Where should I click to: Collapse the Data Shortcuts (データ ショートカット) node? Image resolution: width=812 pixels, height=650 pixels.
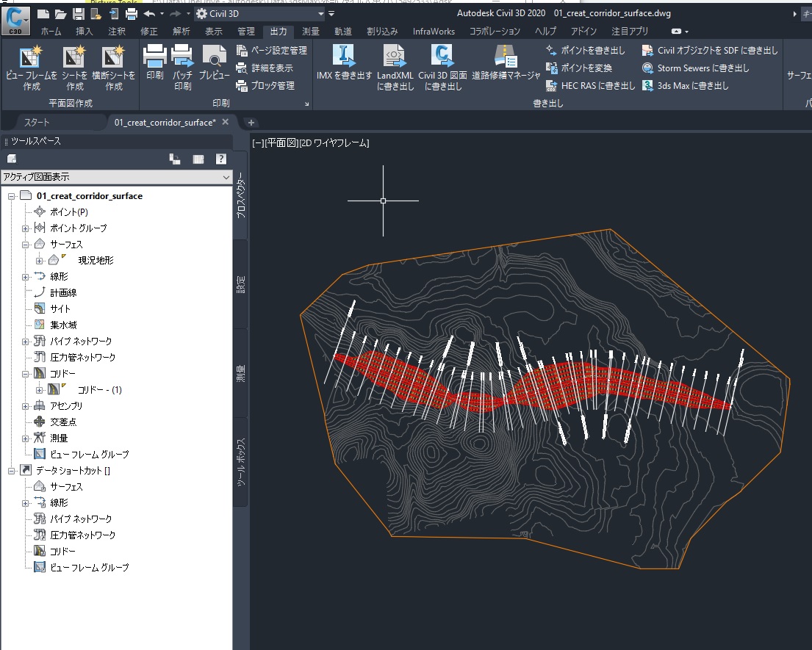coord(12,471)
